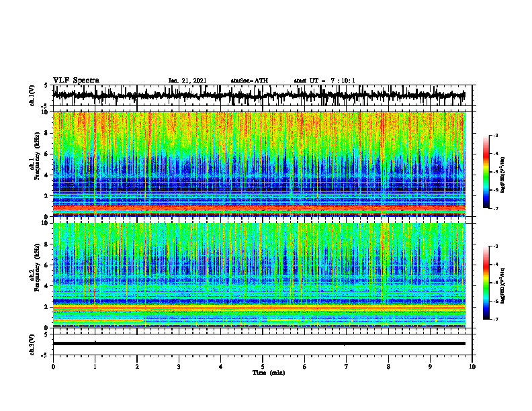532x411 pixels.
Task: Click the '-7' value on the ch.1 color bar
Action: (495, 209)
